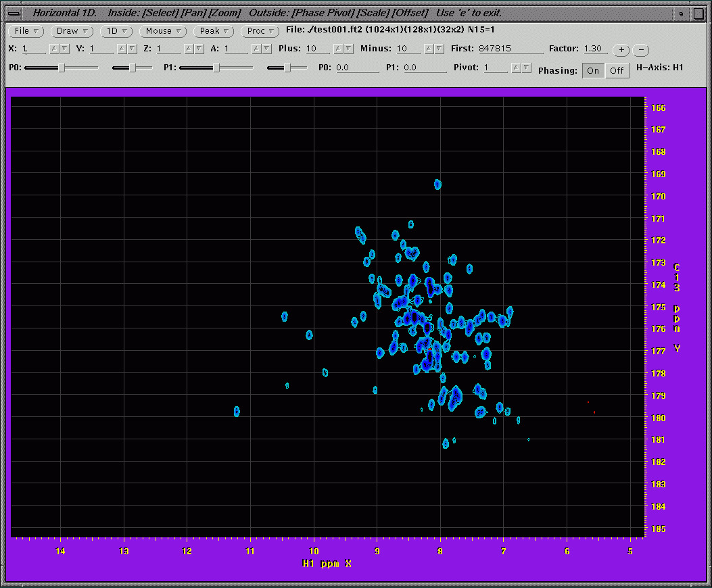Image resolution: width=712 pixels, height=588 pixels.
Task: Expand the Draw dropdown menu
Action: pos(72,31)
